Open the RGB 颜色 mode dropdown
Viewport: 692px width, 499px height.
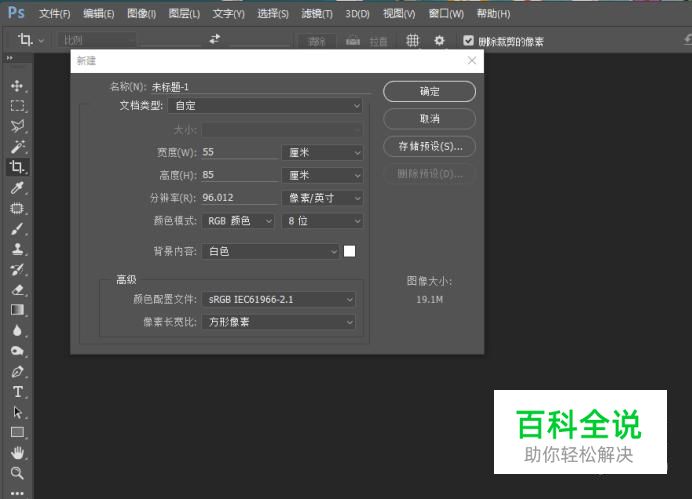(238, 221)
